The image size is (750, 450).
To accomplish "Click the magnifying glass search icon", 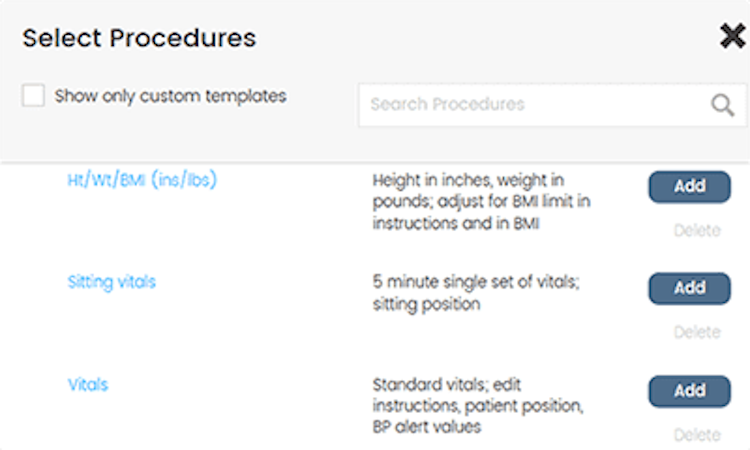I will [x=722, y=105].
